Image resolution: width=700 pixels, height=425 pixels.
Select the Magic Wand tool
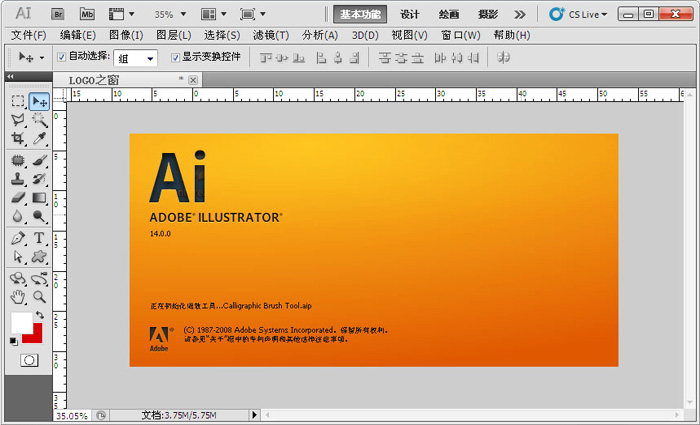pyautogui.click(x=39, y=120)
